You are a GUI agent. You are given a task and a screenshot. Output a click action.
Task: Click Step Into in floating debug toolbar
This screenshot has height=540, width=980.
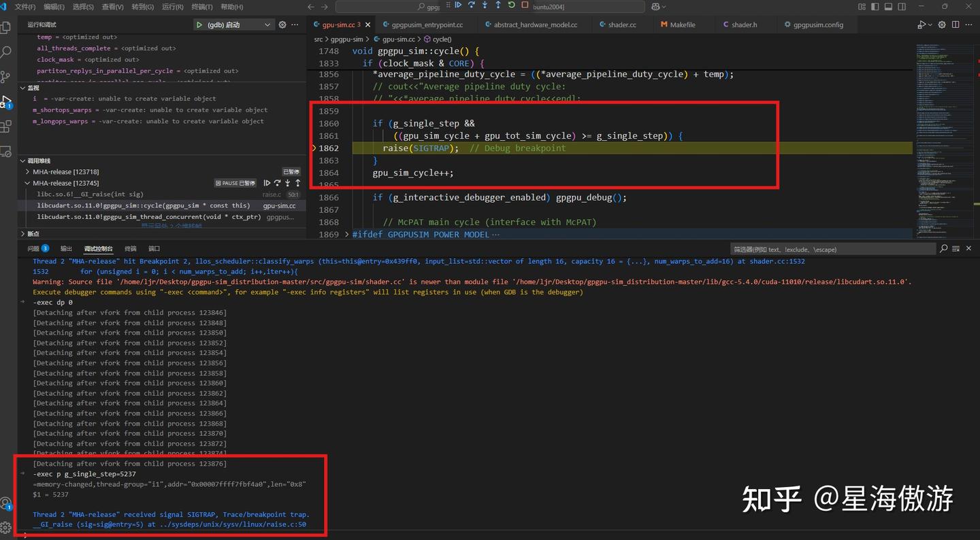click(x=485, y=5)
